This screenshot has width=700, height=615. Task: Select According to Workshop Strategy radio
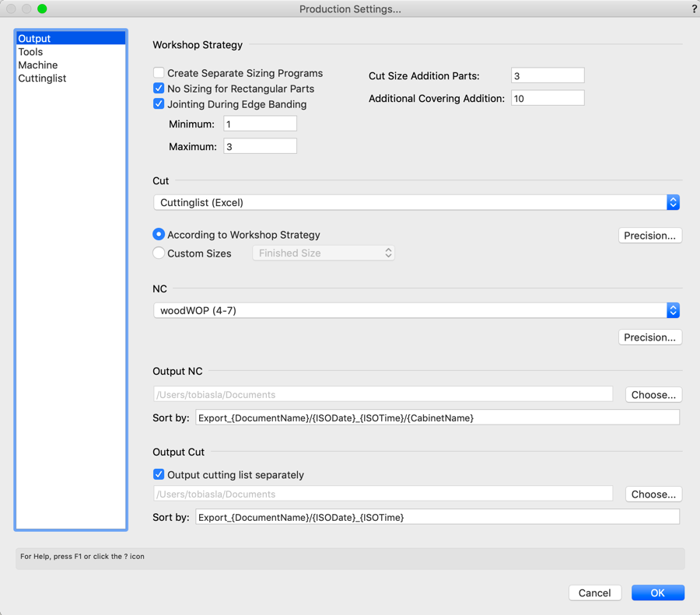point(159,234)
